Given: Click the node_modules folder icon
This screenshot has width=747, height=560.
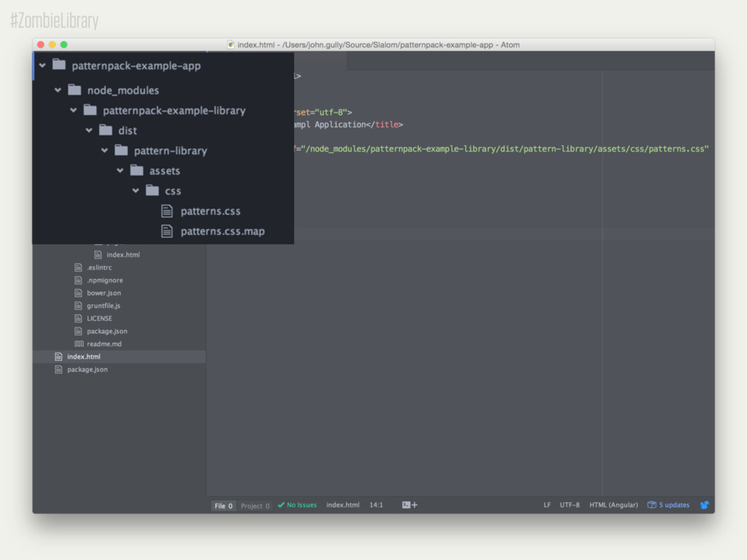Looking at the screenshot, I should point(74,90).
